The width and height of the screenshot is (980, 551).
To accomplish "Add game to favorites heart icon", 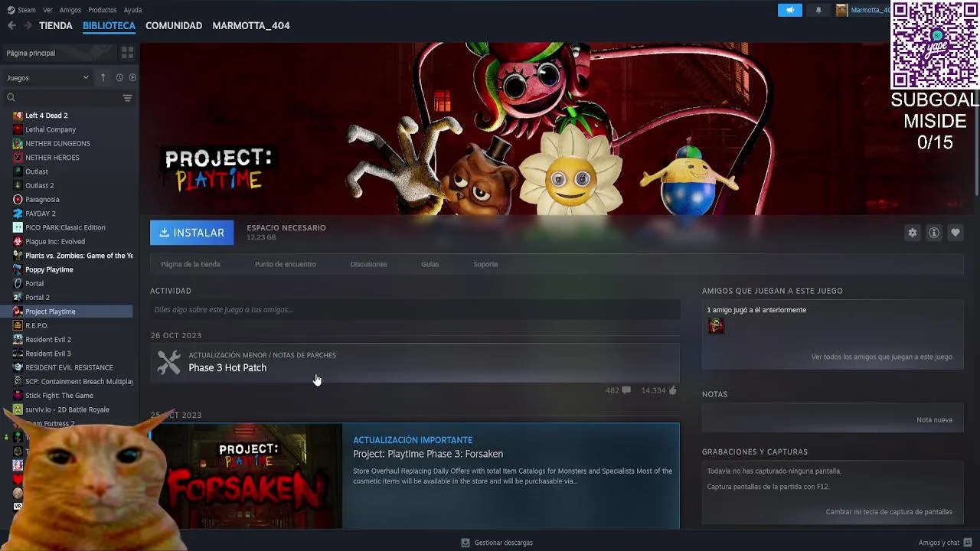I will pos(955,233).
